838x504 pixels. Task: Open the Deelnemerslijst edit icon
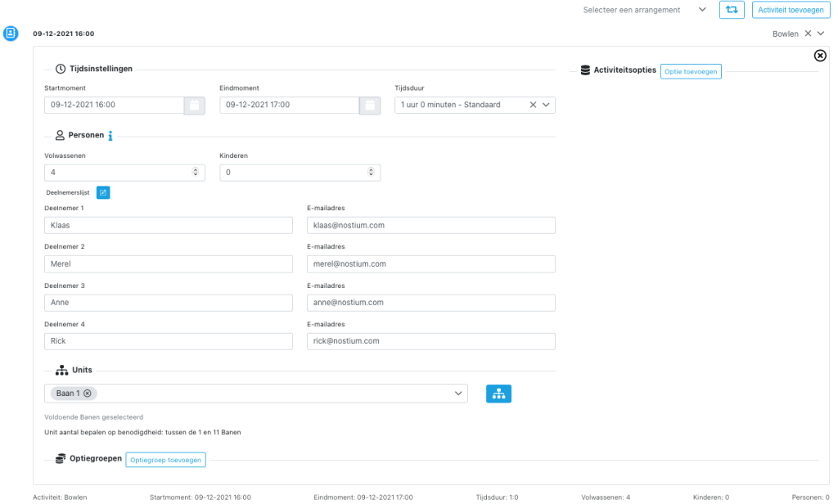point(103,192)
